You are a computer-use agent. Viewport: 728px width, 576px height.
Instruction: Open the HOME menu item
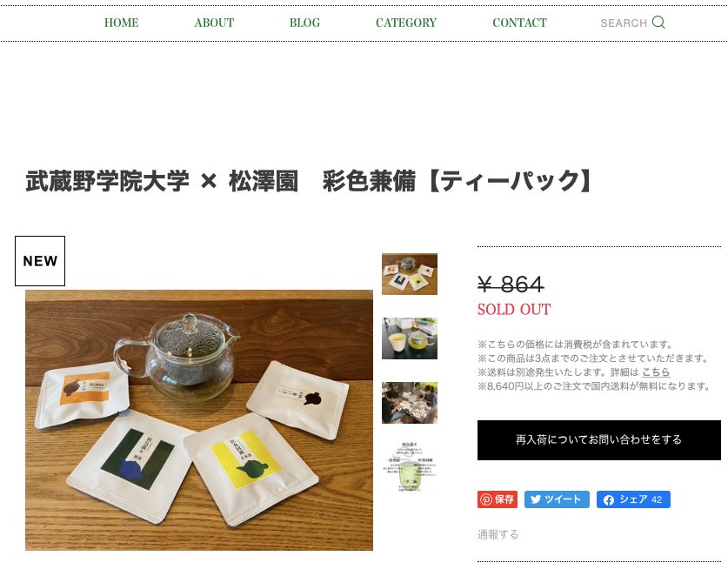point(121,23)
